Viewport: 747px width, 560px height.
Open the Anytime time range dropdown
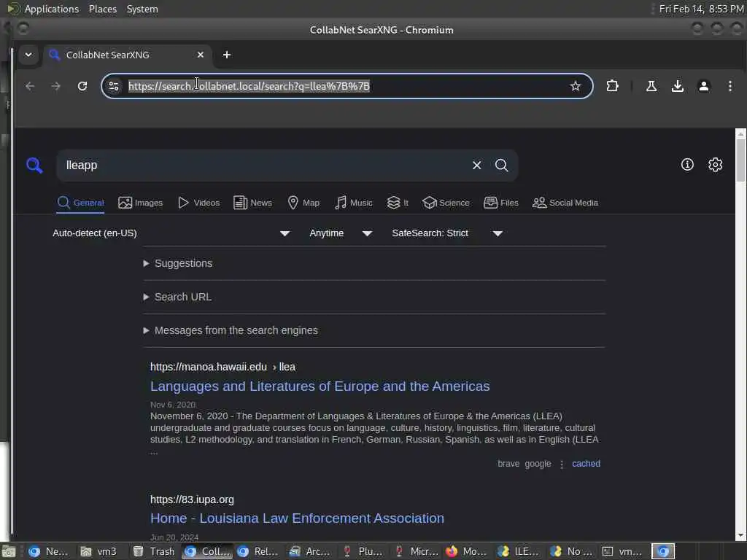coord(340,233)
